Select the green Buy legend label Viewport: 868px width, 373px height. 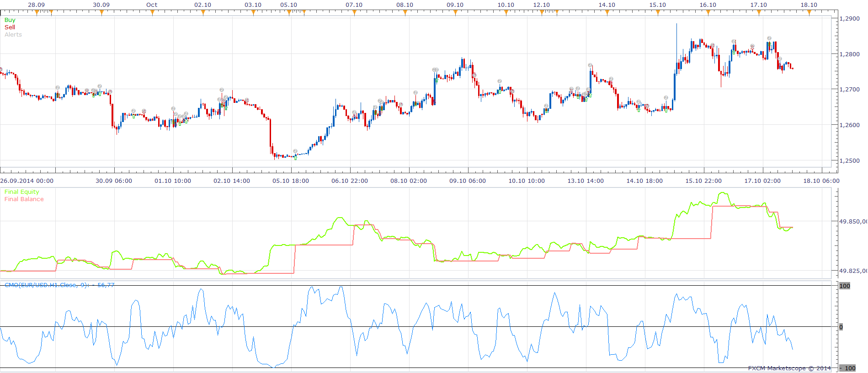(10, 20)
